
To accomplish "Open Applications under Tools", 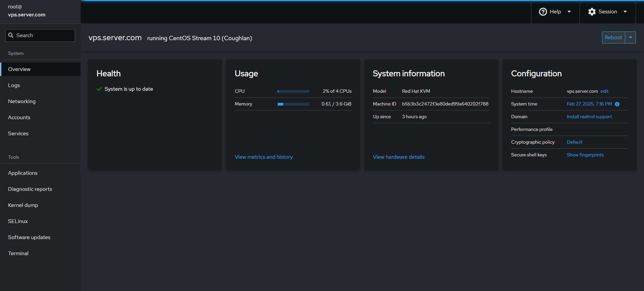I will 40,173.
